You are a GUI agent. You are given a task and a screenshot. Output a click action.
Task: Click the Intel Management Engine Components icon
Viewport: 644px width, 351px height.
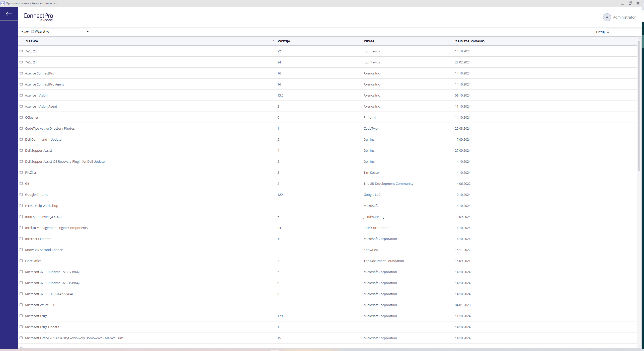click(x=21, y=228)
